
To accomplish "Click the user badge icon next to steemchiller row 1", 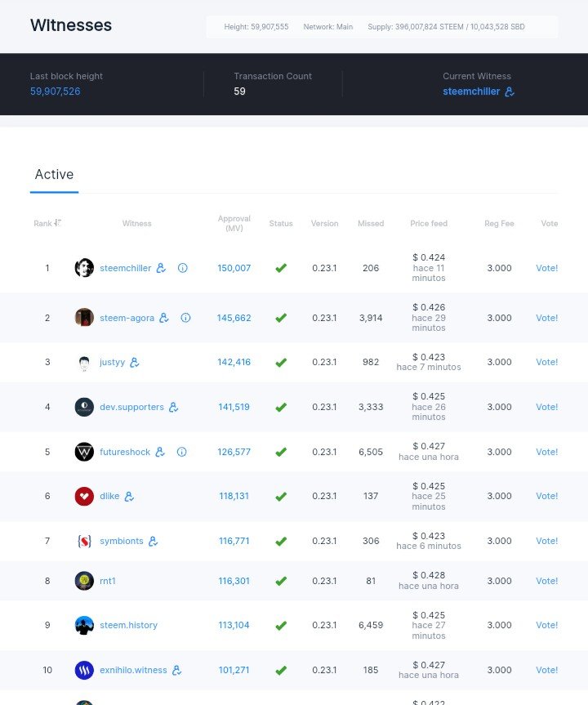I will point(161,268).
